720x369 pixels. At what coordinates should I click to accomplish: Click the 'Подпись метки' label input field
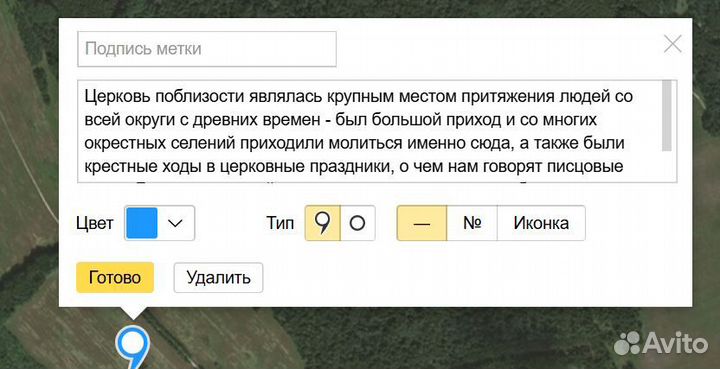(x=207, y=49)
